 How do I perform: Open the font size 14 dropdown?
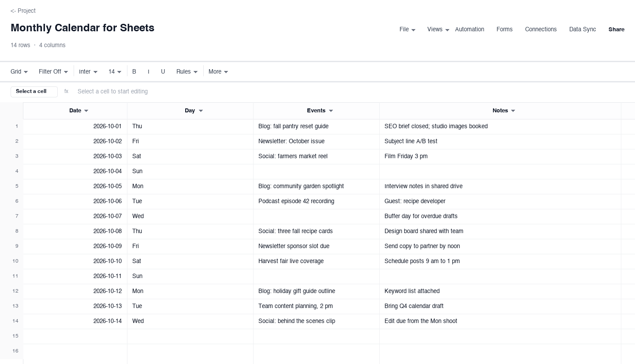point(115,71)
